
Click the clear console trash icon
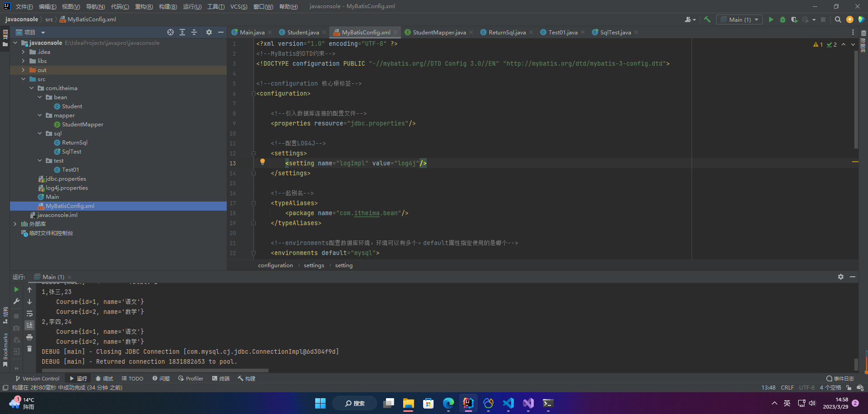point(29,348)
